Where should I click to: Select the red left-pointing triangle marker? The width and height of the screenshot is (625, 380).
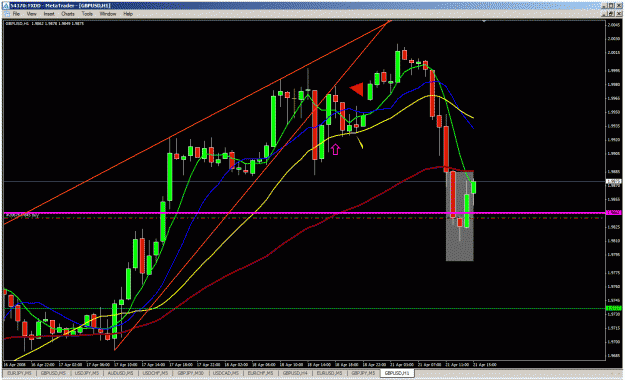tap(357, 90)
